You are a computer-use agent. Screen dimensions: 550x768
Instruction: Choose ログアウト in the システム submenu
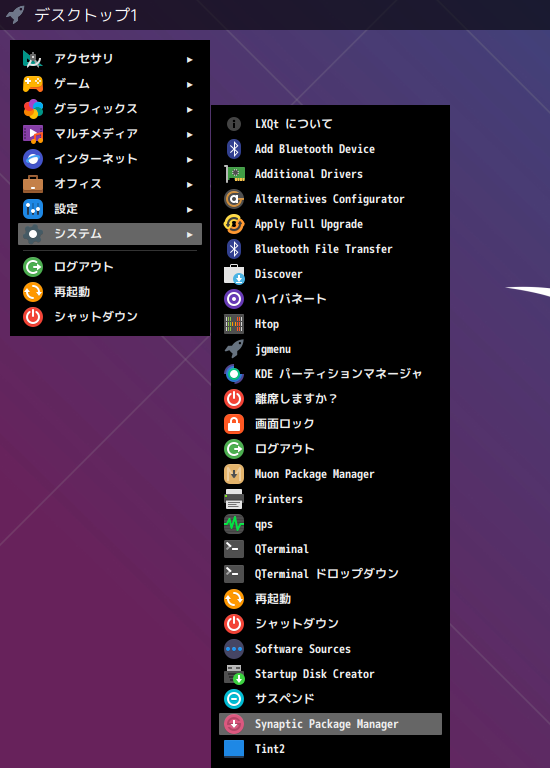[x=330, y=449]
